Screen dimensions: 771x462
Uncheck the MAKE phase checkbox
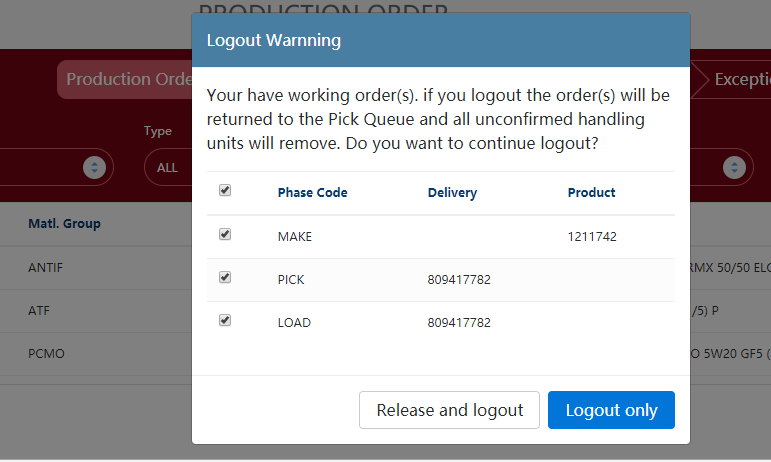(x=225, y=234)
